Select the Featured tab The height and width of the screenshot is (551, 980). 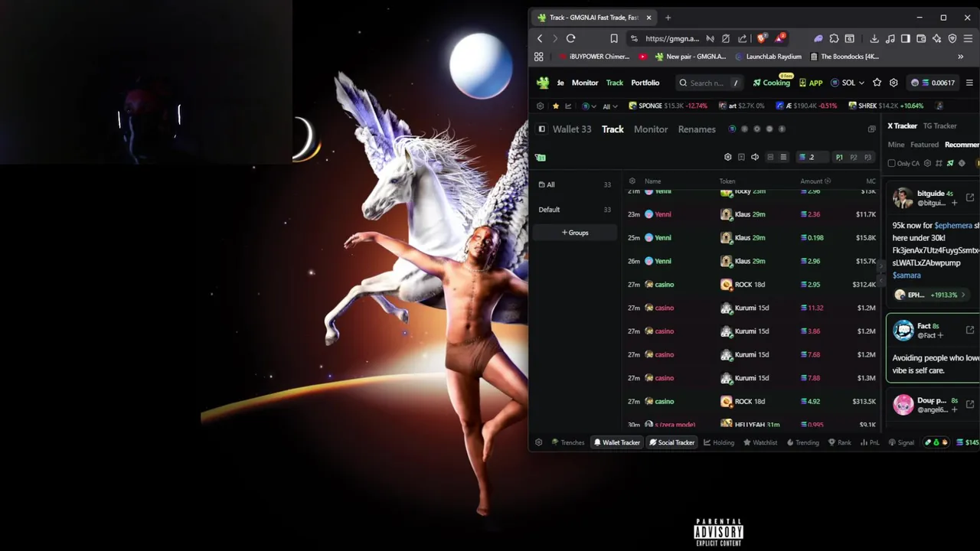click(x=924, y=145)
